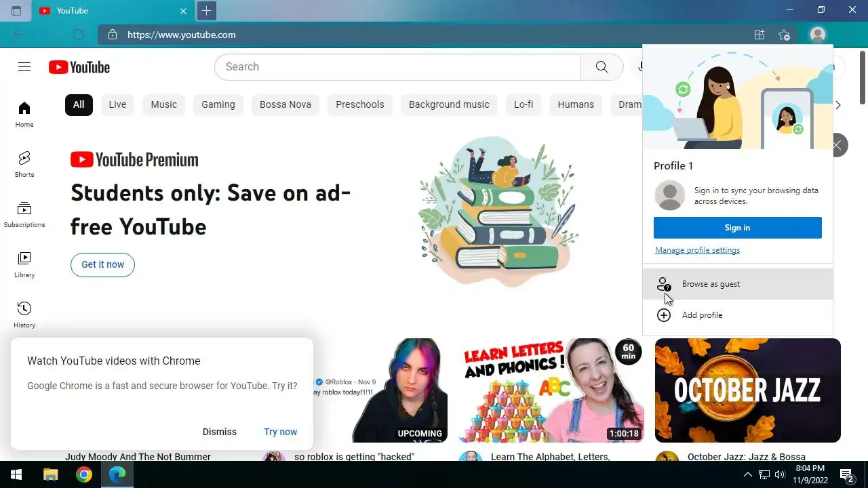This screenshot has width=868, height=488.
Task: Open volume control in system tray
Action: (780, 474)
